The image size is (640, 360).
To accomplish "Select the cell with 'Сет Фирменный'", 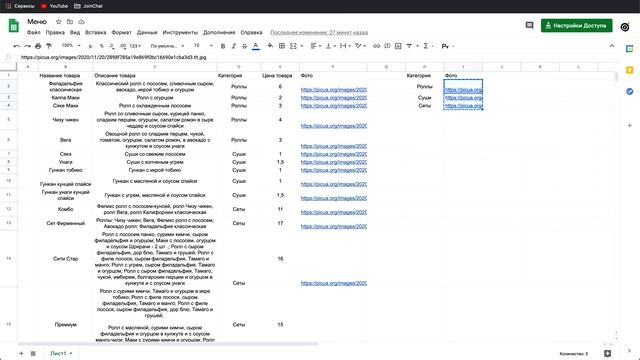I will (66, 223).
